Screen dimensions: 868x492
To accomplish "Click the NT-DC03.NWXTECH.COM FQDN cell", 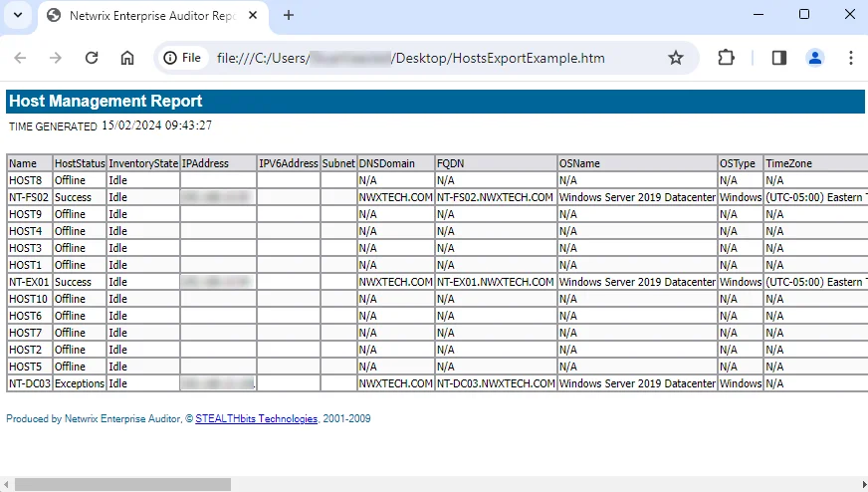I will point(496,383).
